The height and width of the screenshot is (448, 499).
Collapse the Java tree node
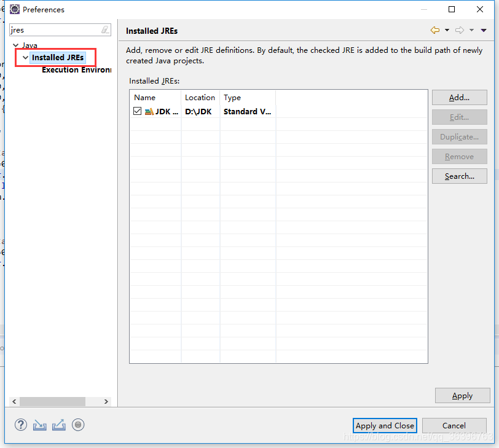coord(15,45)
